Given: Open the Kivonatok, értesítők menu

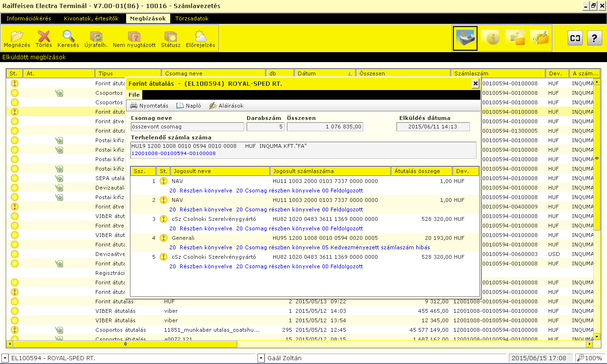Looking at the screenshot, I should [x=91, y=18].
